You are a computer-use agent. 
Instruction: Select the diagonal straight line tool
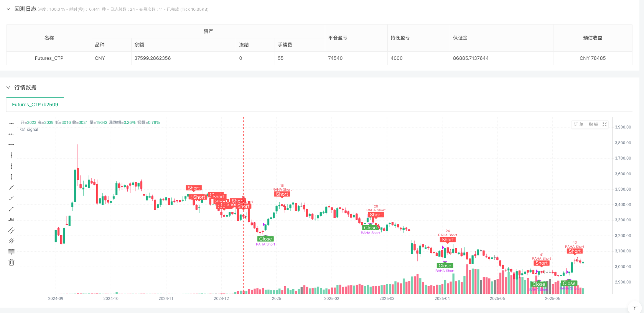tap(12, 188)
